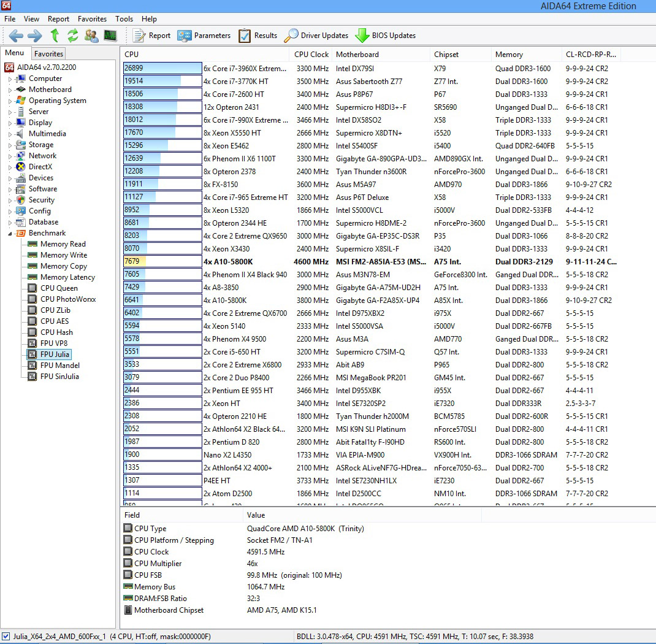Select AIDA64 v2.70.2200 root node
The image size is (656, 644).
[40, 67]
